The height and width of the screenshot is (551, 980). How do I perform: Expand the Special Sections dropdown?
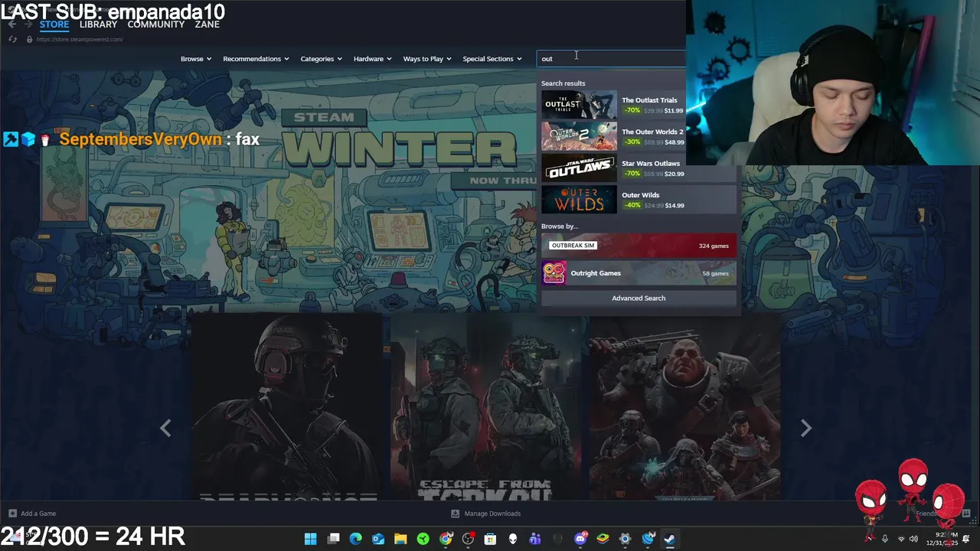tap(492, 59)
